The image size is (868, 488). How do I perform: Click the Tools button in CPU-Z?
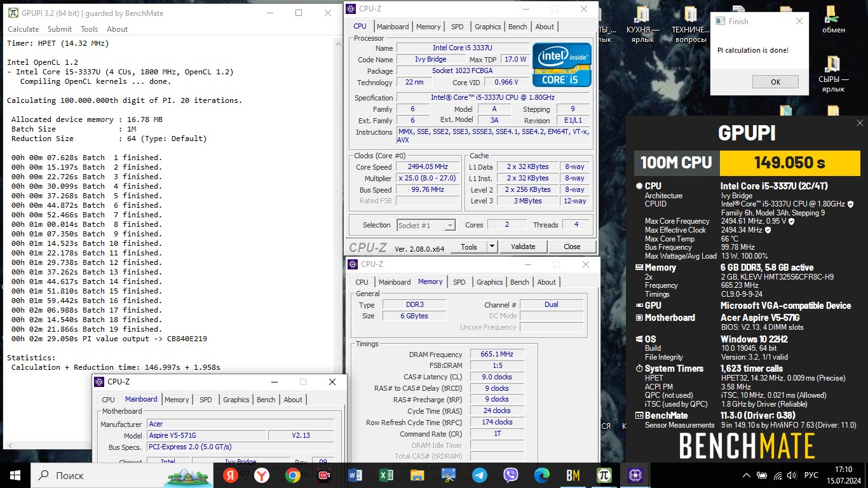(x=469, y=247)
